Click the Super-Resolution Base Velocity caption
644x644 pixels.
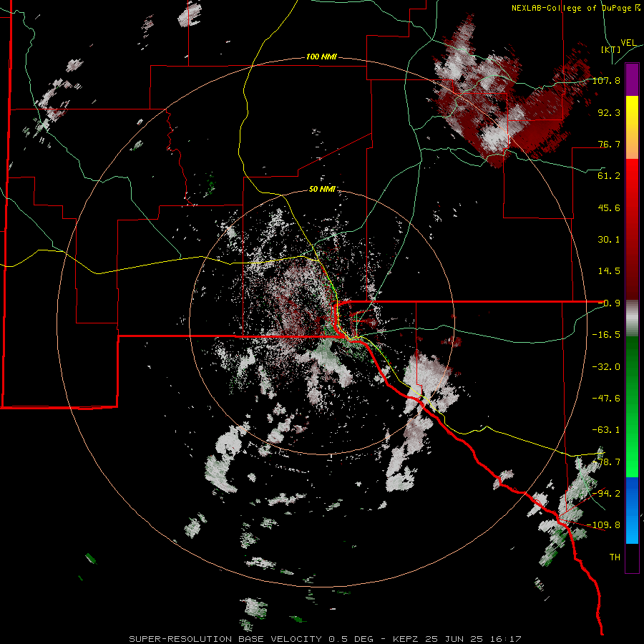(325, 639)
